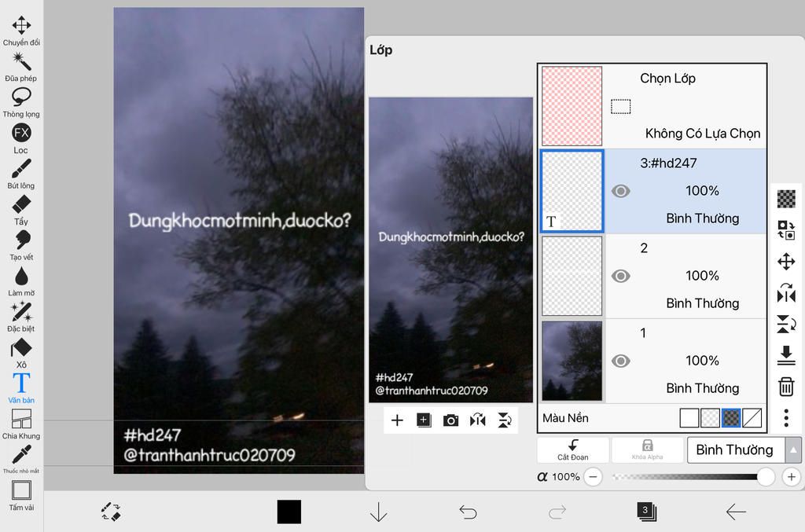Click the brush-eraser switch icon
The height and width of the screenshot is (532, 805).
point(111,512)
